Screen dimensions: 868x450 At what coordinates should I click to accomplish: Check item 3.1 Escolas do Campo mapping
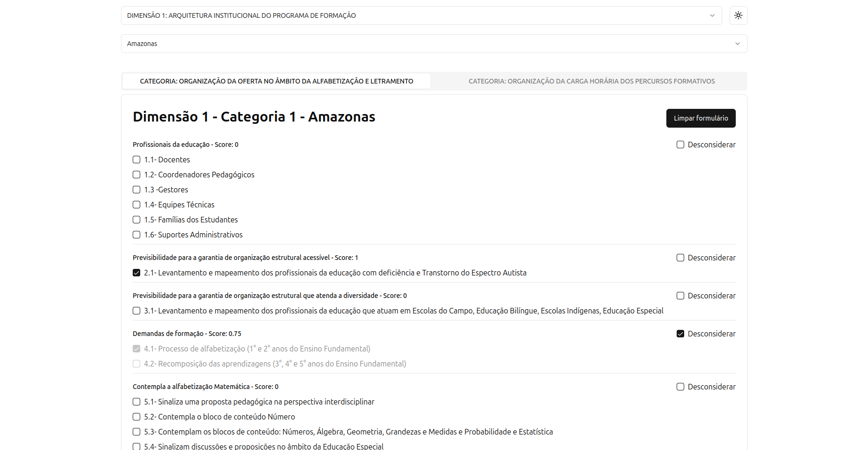[136, 311]
